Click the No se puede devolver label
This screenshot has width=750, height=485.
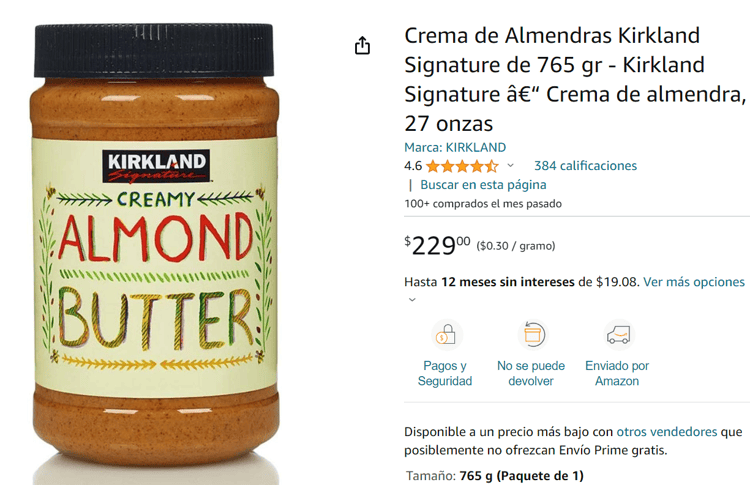point(531,373)
